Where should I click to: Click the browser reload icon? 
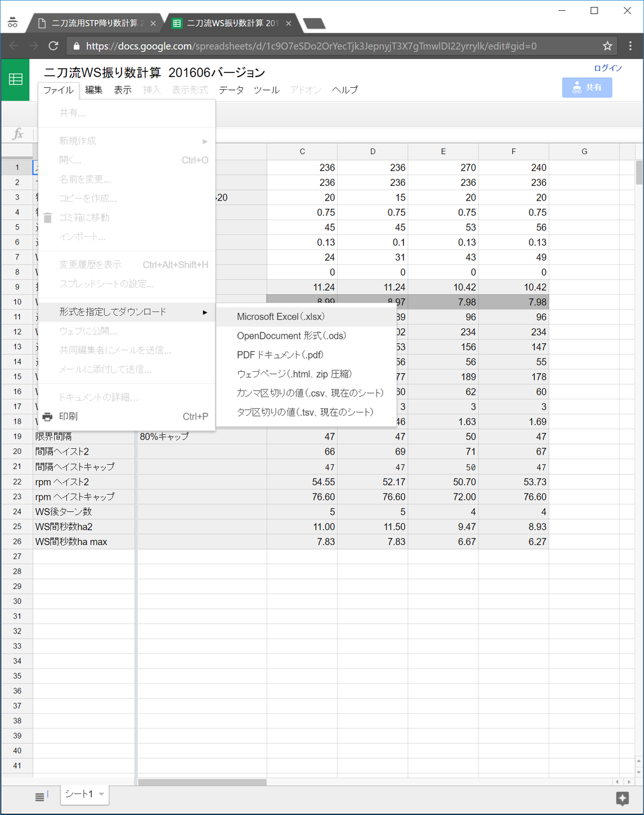[53, 46]
